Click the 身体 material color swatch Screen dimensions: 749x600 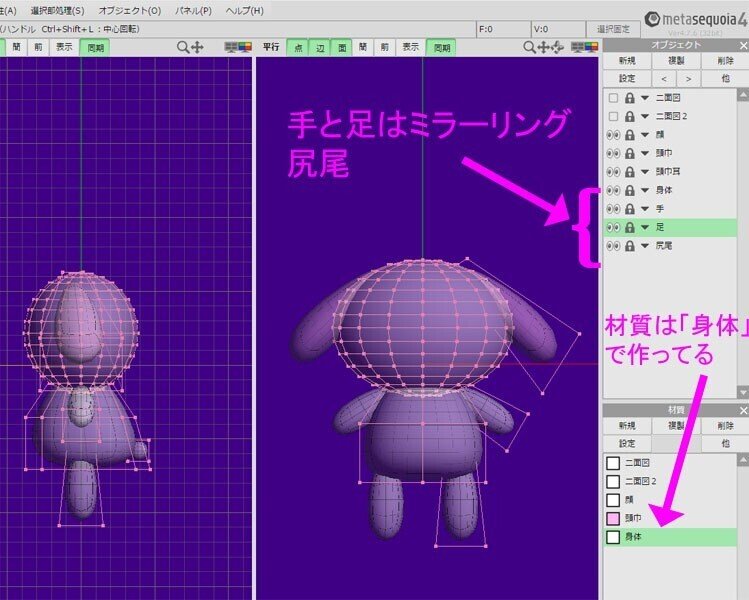coord(613,537)
